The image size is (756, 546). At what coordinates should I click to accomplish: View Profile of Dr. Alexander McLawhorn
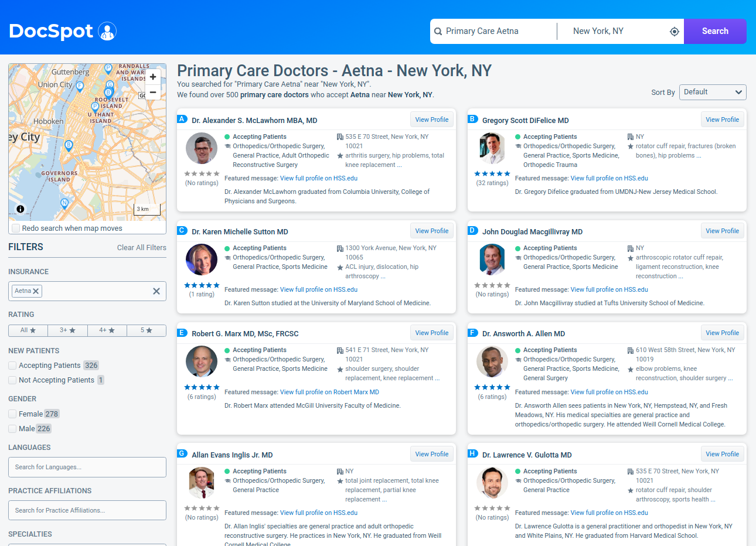(432, 120)
